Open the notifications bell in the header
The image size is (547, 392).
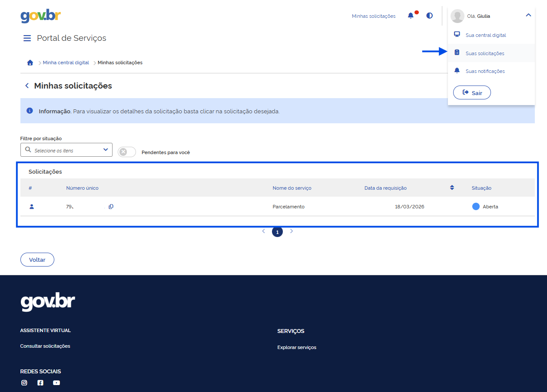pos(411,16)
